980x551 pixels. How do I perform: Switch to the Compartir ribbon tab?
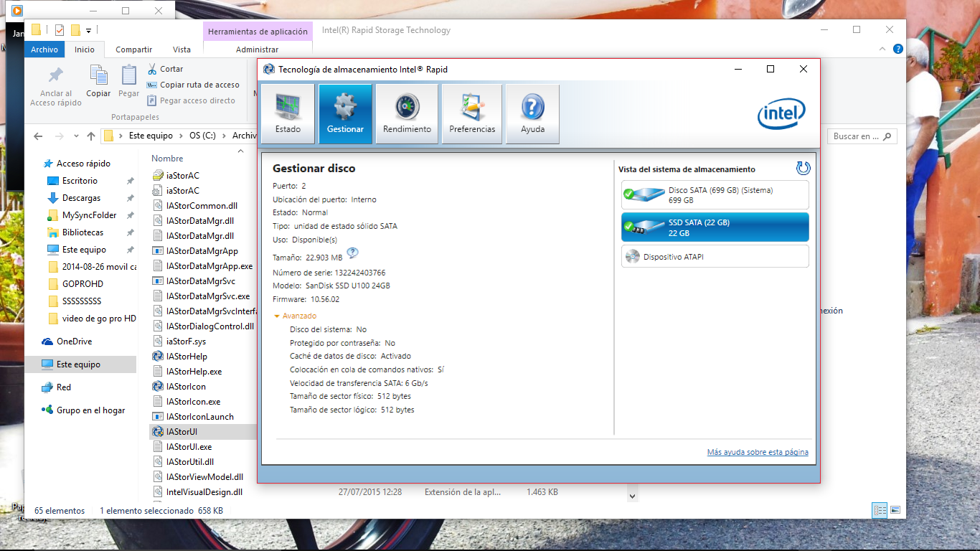coord(134,50)
